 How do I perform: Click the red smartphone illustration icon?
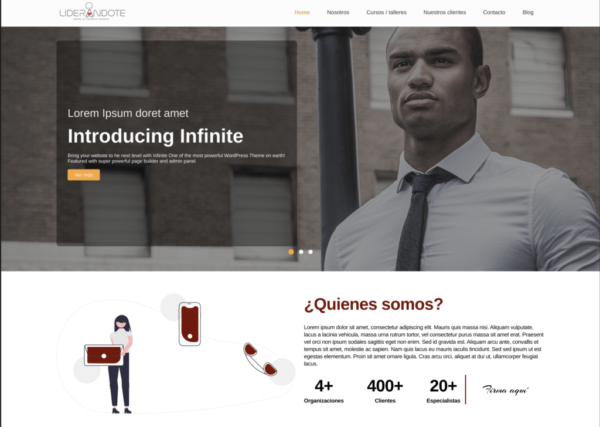click(x=190, y=324)
